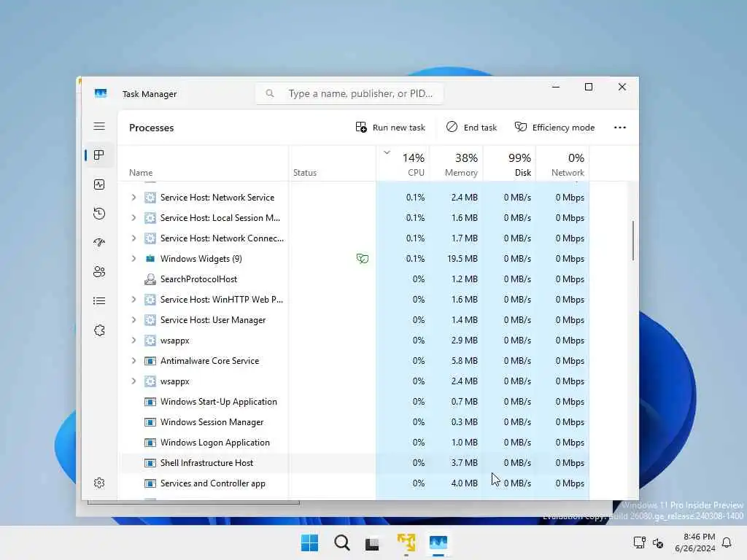This screenshot has width=747, height=560.
Task: Click the 2.9 MB memory value
Action: (465, 341)
